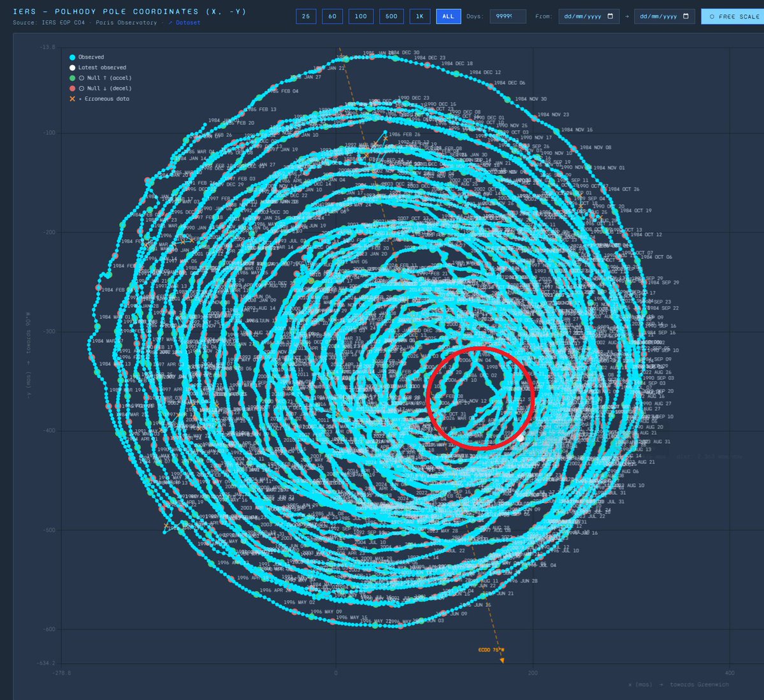Select the ALL days range button
764x700 pixels.
click(x=448, y=16)
